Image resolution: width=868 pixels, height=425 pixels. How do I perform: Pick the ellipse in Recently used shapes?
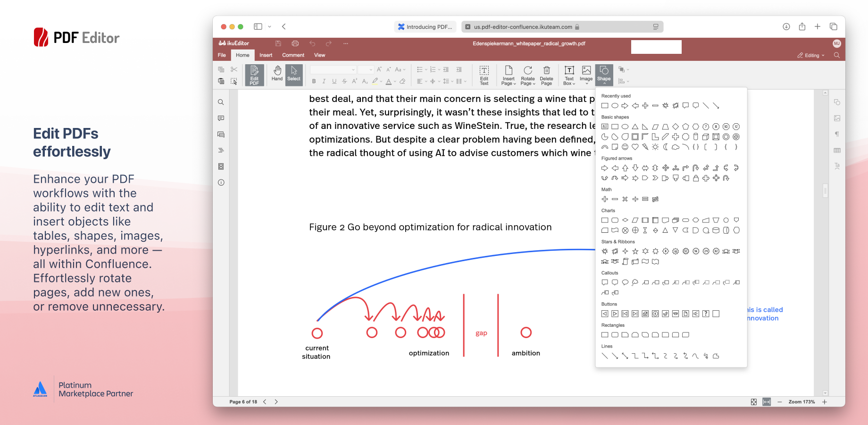pos(615,106)
